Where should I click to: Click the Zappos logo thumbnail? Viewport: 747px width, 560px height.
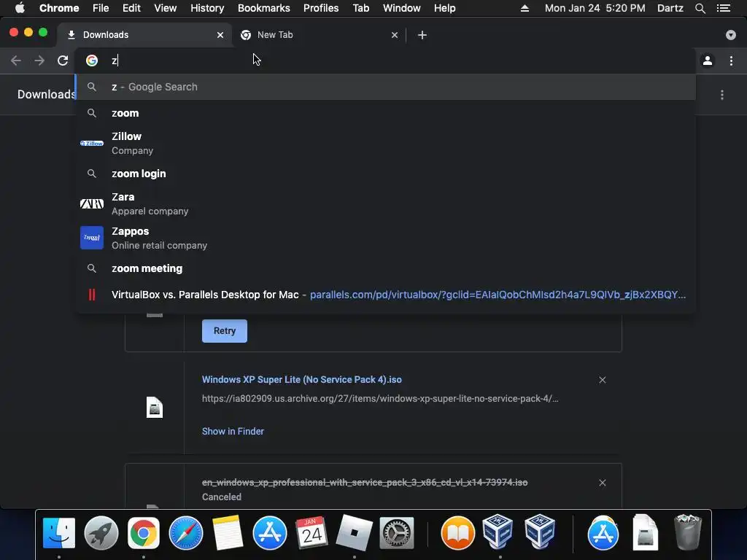pyautogui.click(x=92, y=238)
